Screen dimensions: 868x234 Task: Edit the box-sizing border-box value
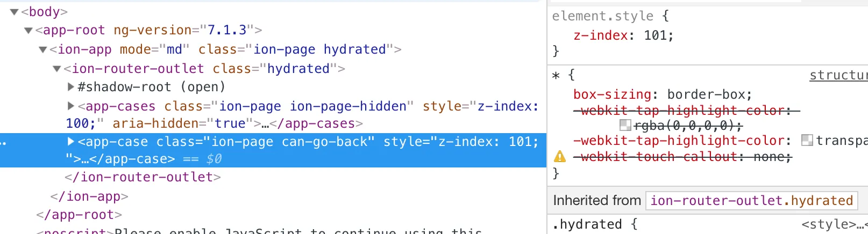point(707,94)
